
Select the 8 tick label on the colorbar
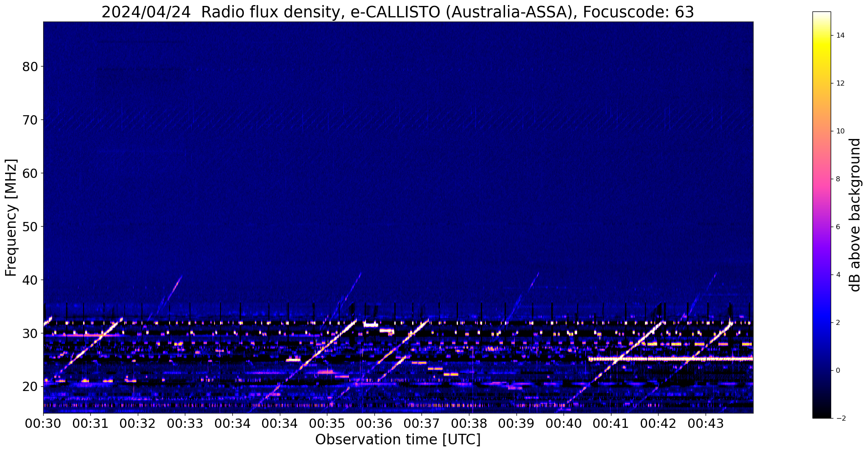tap(837, 179)
